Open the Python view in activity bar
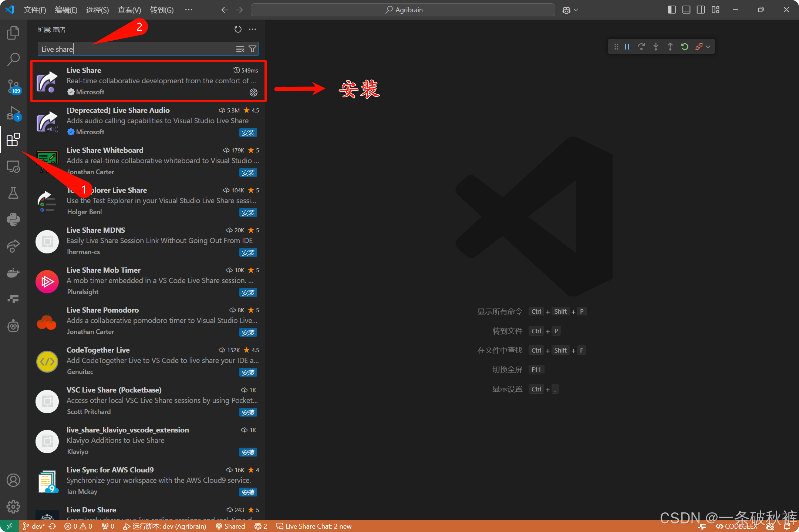Viewport: 799px width, 532px height. [13, 219]
